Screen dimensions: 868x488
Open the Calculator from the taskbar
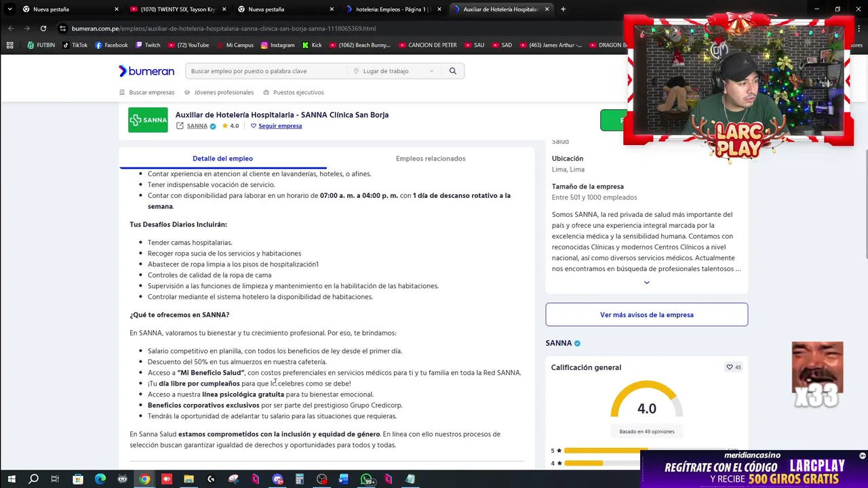(299, 479)
